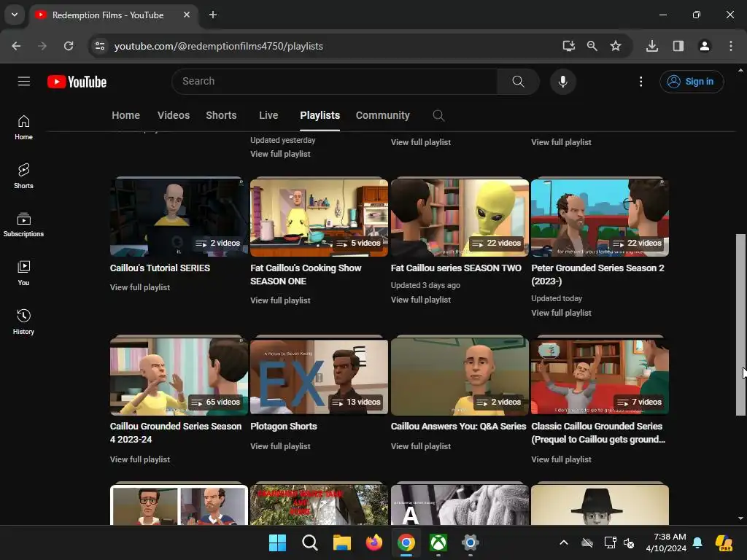The height and width of the screenshot is (560, 747).
Task: Switch to the channel Home tab
Action: 125,115
